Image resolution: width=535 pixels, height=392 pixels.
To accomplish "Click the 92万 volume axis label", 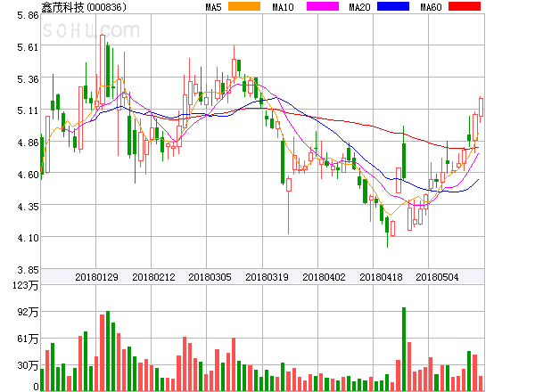I will point(28,312).
